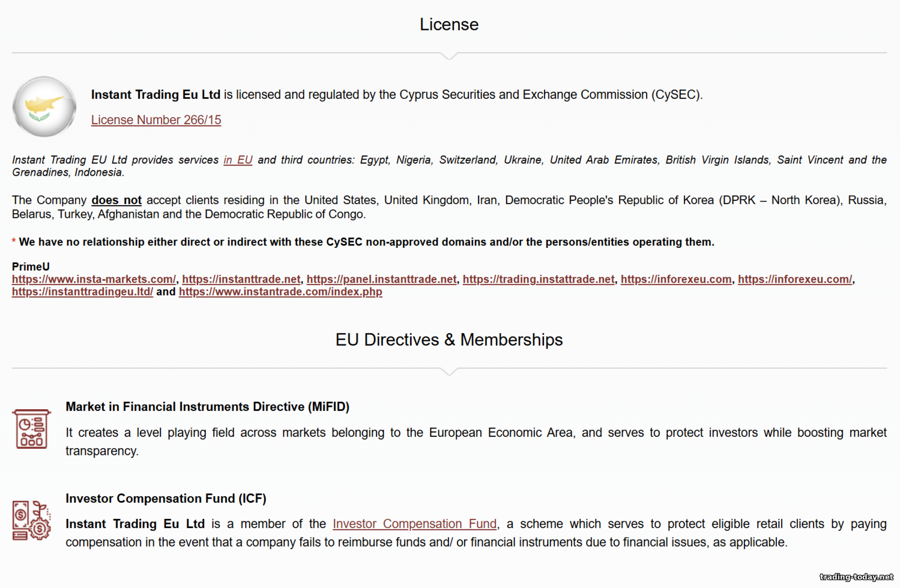Click the trading-today.net watermark
This screenshot has height=588, width=900.
856,577
